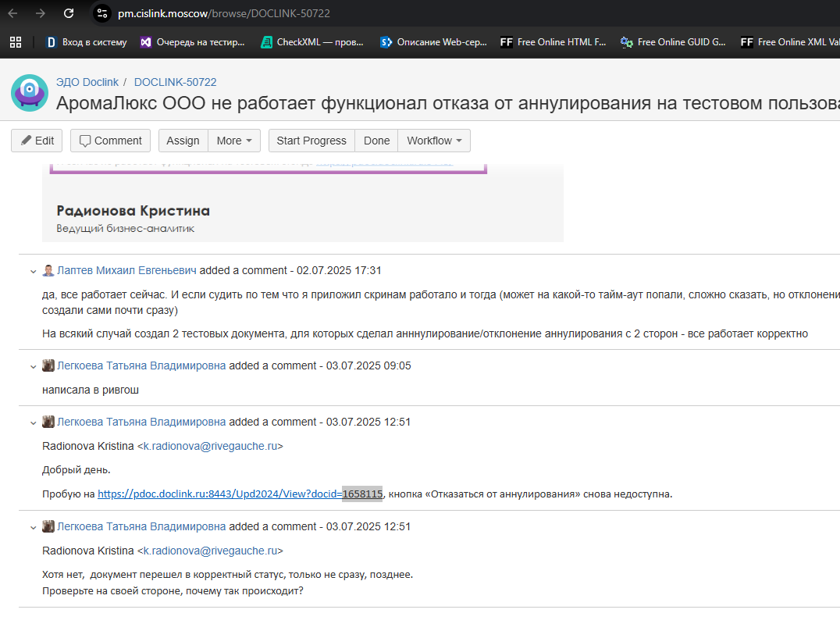Image resolution: width=840 pixels, height=631 pixels.
Task: Click the browser back arrow
Action: tap(12, 13)
